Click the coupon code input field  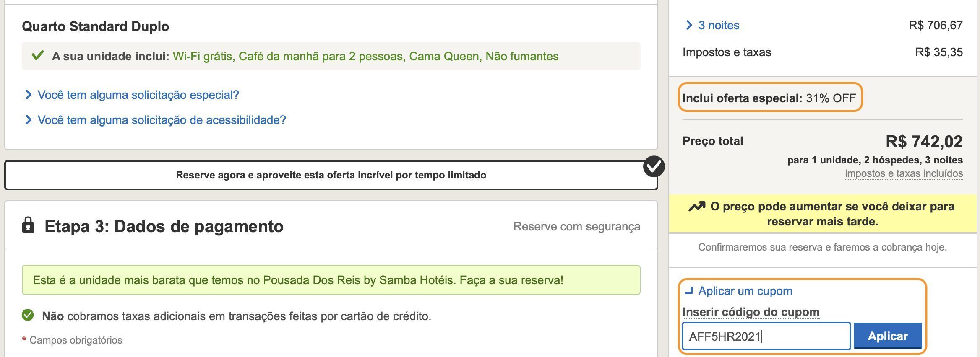[x=766, y=336]
